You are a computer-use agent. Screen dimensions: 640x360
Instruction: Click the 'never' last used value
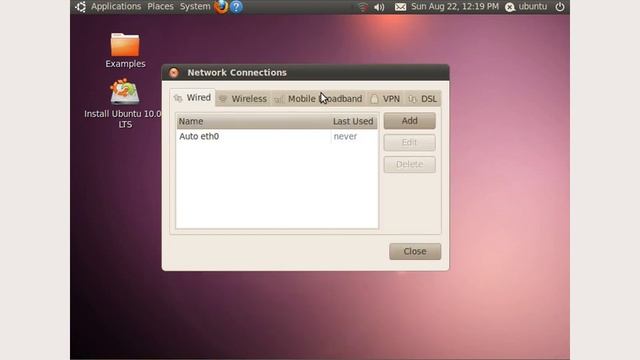coord(345,136)
